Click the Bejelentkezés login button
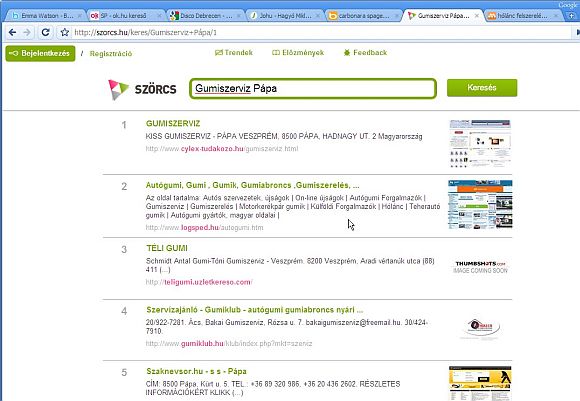The height and width of the screenshot is (401, 580). tap(40, 53)
